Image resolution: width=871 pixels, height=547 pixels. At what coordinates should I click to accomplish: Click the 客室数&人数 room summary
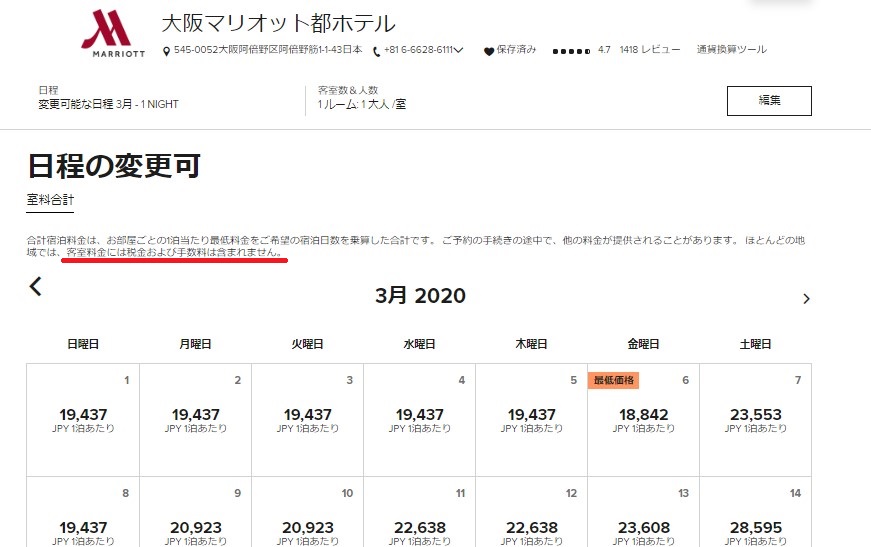point(362,98)
